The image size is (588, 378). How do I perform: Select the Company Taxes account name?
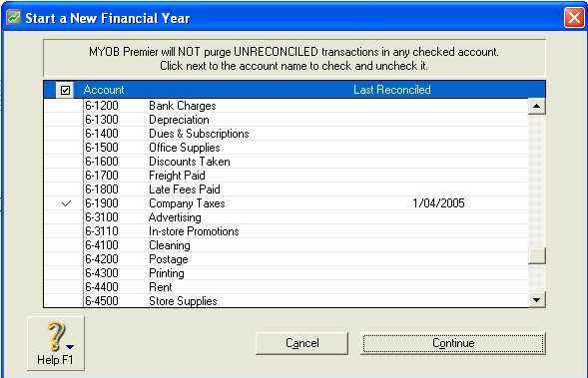click(187, 203)
